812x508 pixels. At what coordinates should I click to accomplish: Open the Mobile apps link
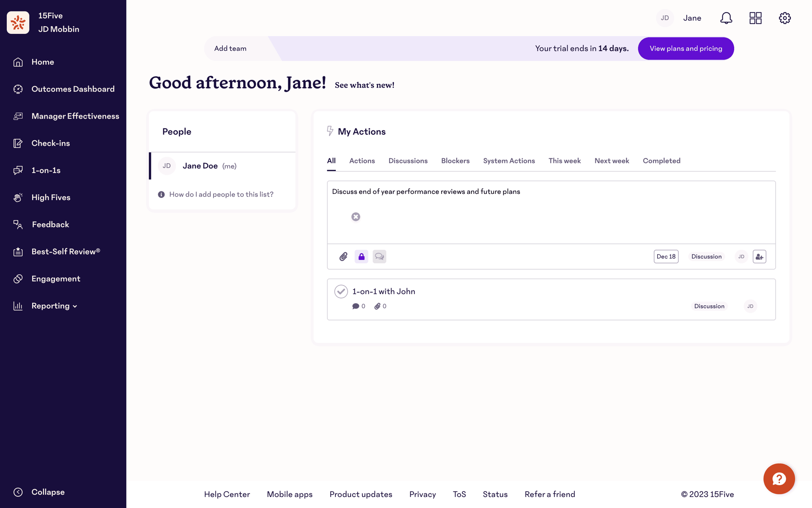coord(290,494)
